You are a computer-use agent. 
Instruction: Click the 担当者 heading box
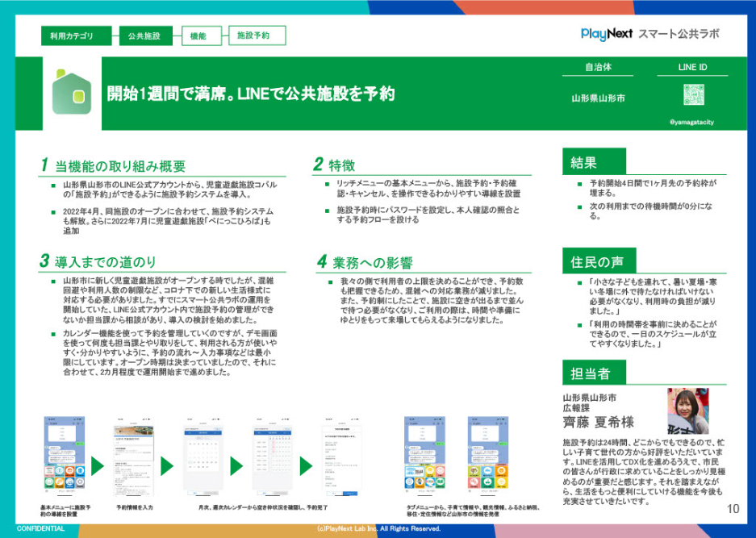point(594,372)
